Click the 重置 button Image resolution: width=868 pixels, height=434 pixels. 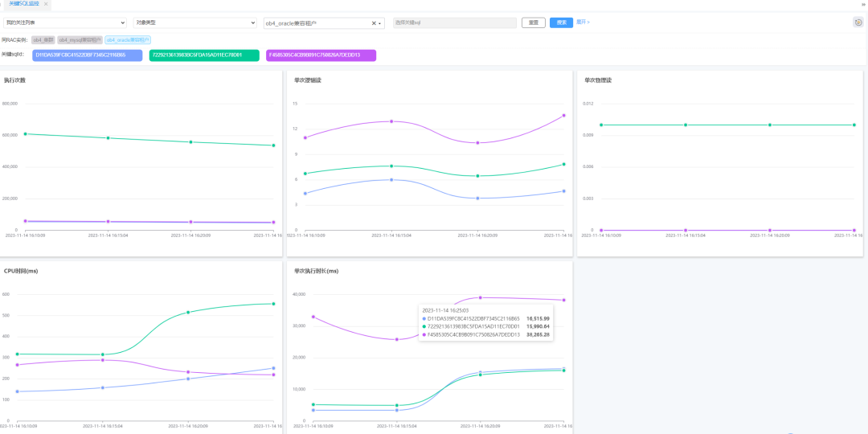(534, 23)
